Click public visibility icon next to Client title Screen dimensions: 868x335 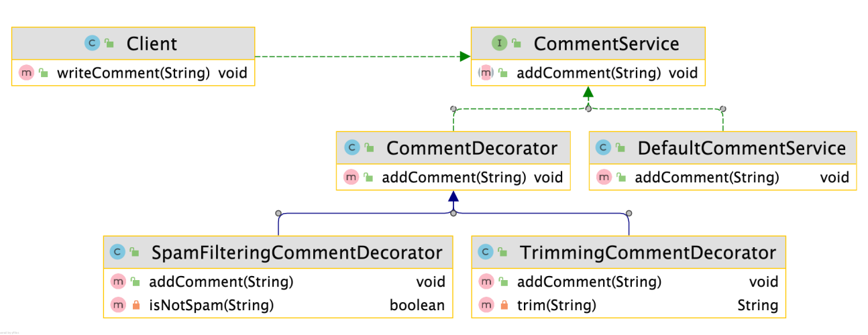point(109,44)
